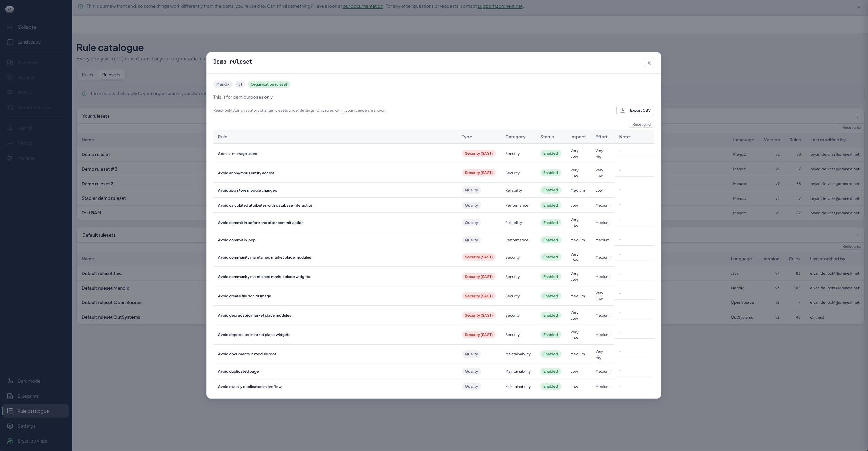This screenshot has width=868, height=451.
Task: Open the Cross reference icon
Action: click(10, 107)
